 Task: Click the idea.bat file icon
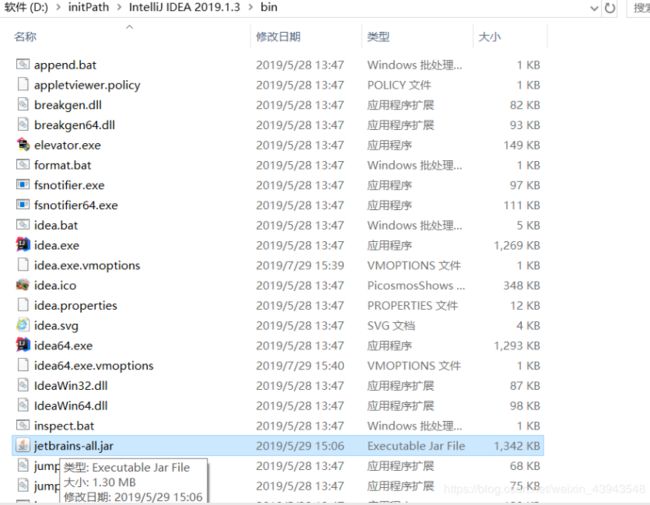[x=23, y=225]
